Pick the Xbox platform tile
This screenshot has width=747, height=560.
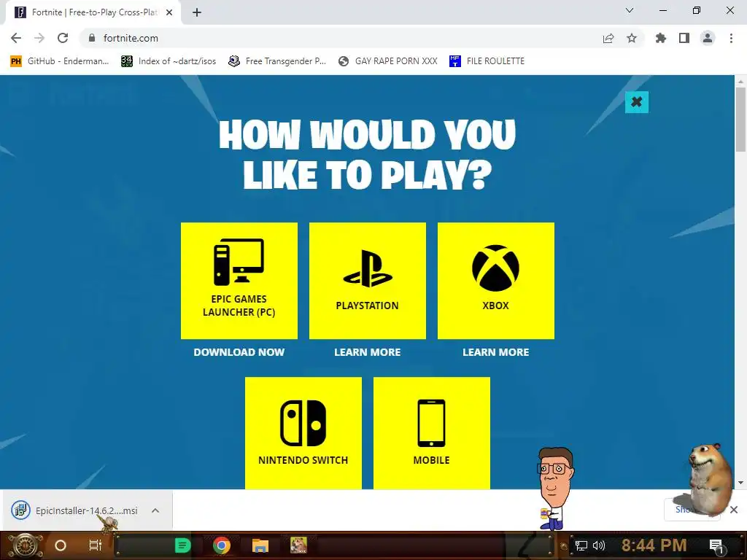pyautogui.click(x=496, y=281)
